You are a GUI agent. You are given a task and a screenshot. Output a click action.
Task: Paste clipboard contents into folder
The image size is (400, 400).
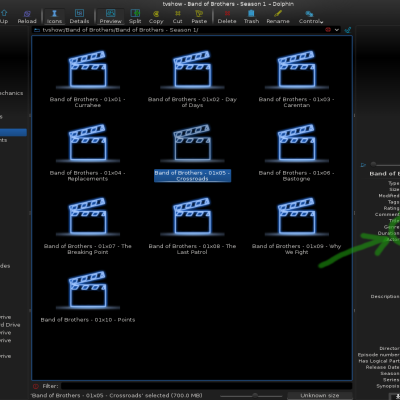199,17
